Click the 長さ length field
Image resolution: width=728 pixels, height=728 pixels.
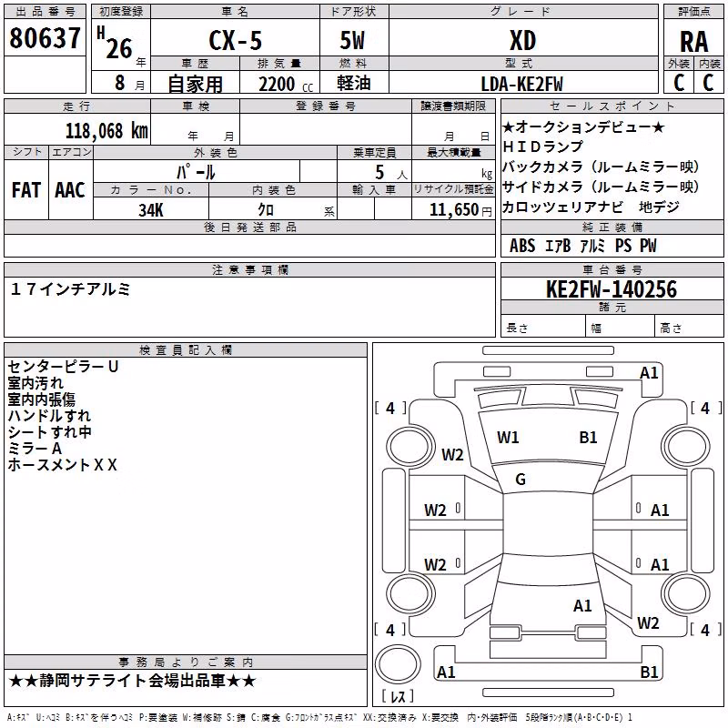pyautogui.click(x=542, y=325)
